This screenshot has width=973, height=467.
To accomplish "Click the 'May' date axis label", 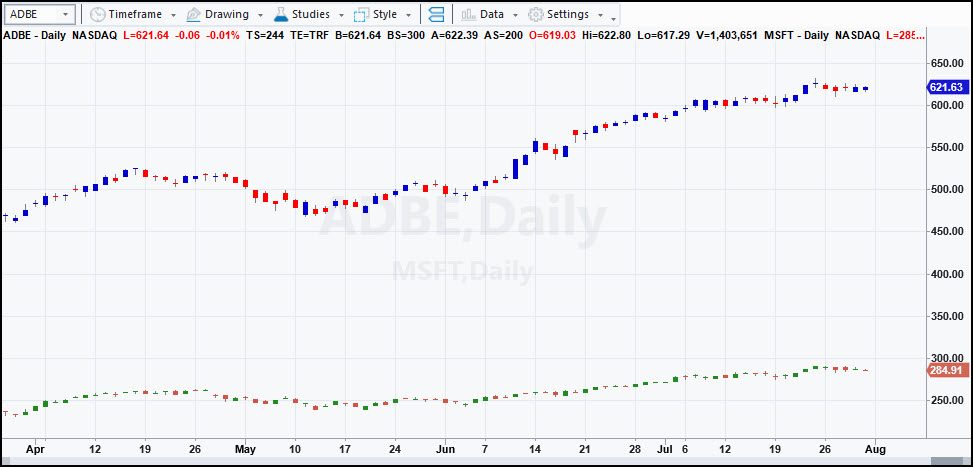I will (x=245, y=448).
